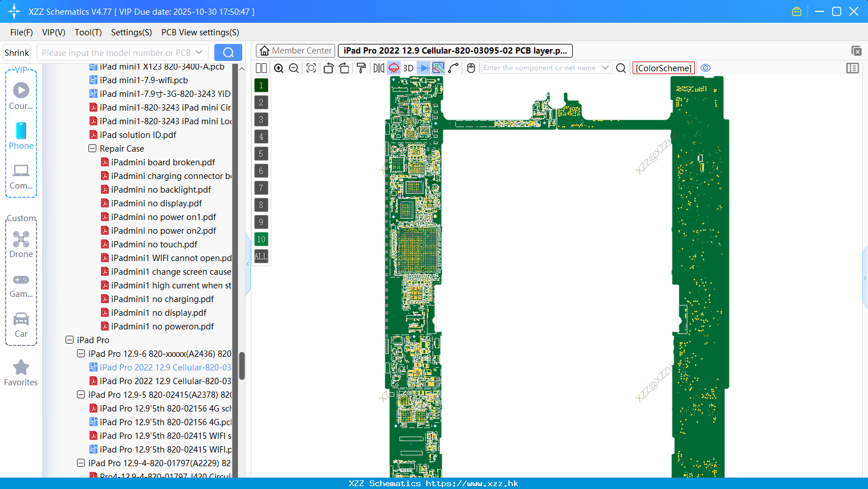Switch to 3D view
This screenshot has width=868, height=489.
pos(409,68)
